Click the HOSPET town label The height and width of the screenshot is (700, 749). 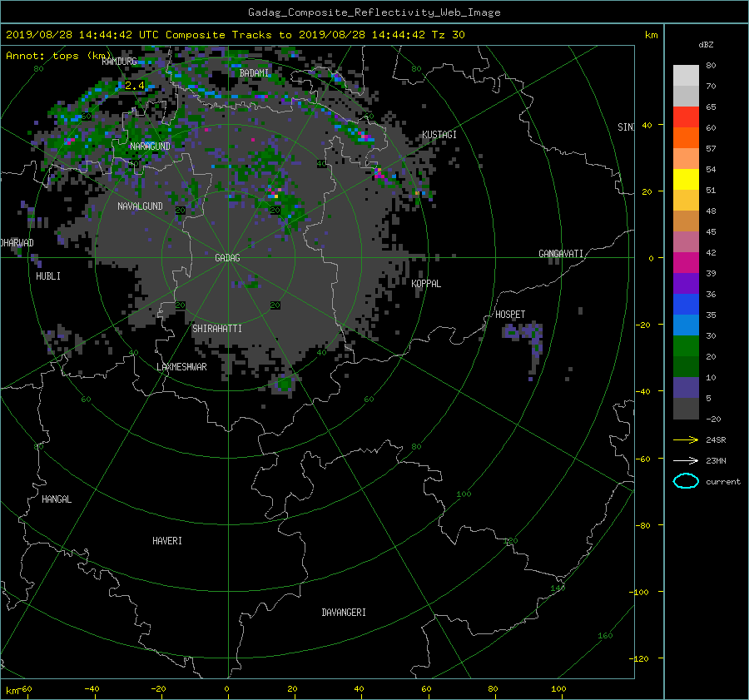click(x=510, y=315)
